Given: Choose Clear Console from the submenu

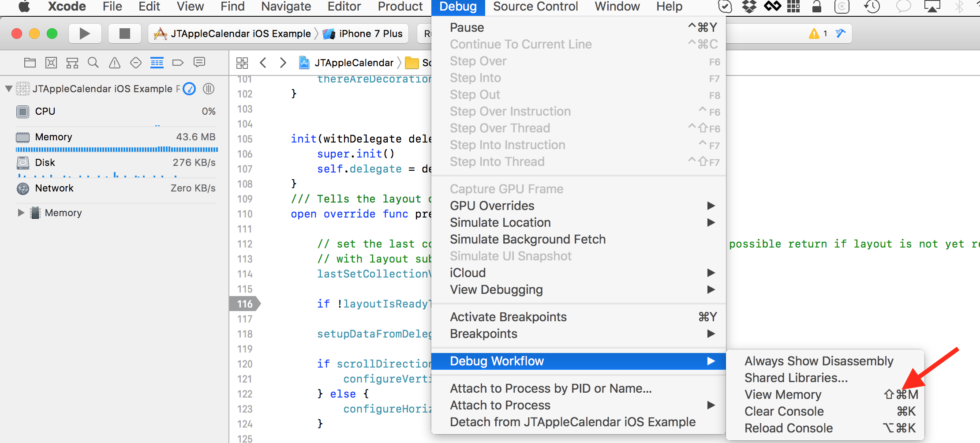Looking at the screenshot, I should click(x=825, y=411).
